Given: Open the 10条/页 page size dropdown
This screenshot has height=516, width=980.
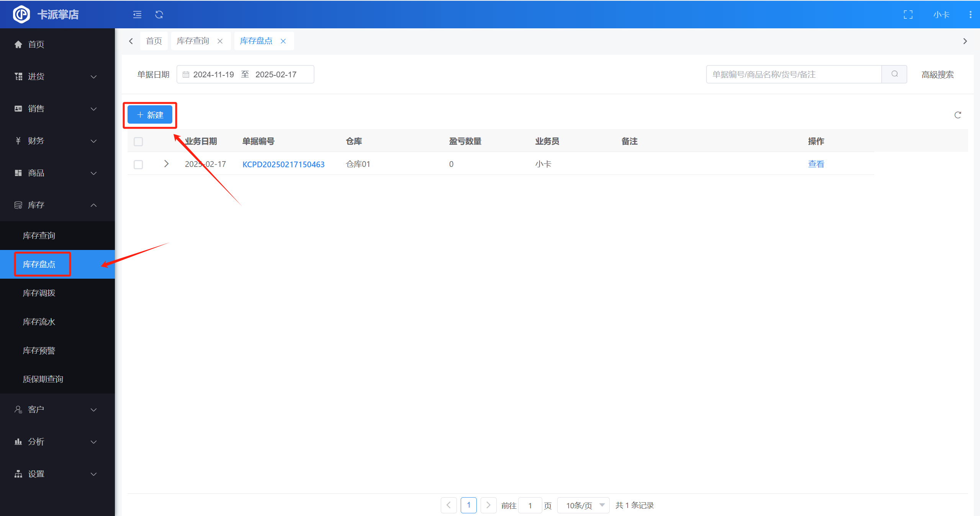Looking at the screenshot, I should tap(584, 505).
